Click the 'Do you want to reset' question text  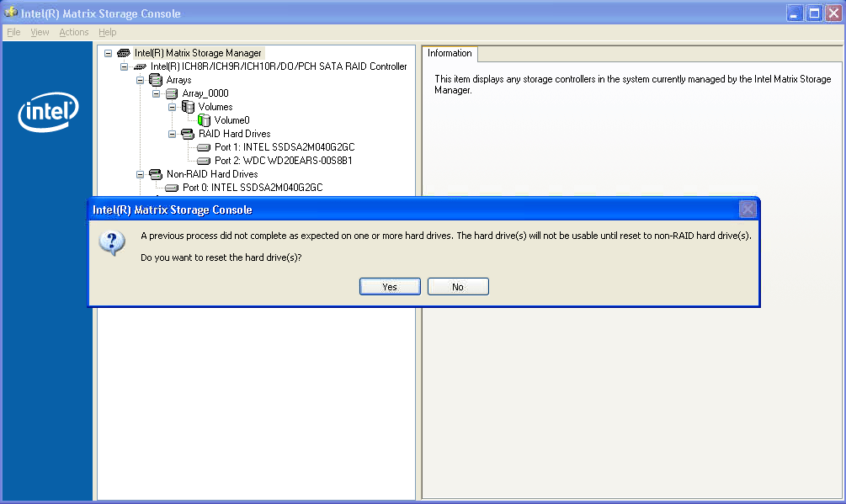[x=221, y=257]
